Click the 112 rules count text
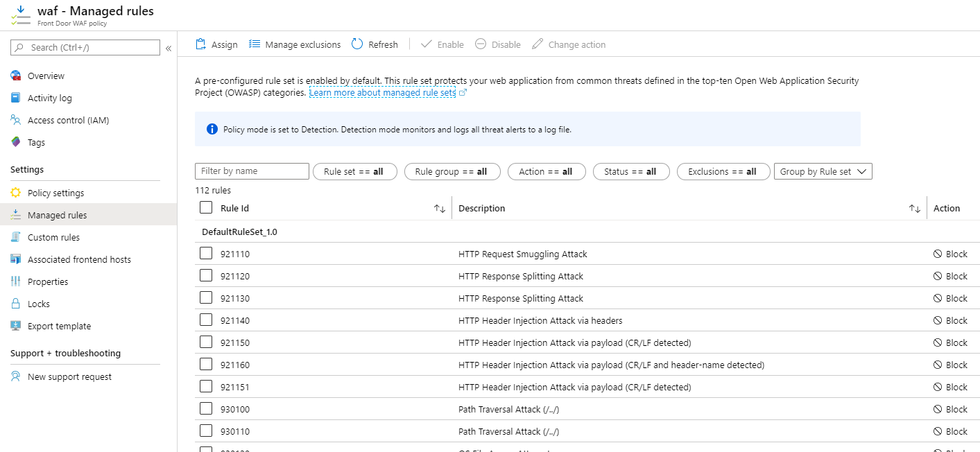 213,190
